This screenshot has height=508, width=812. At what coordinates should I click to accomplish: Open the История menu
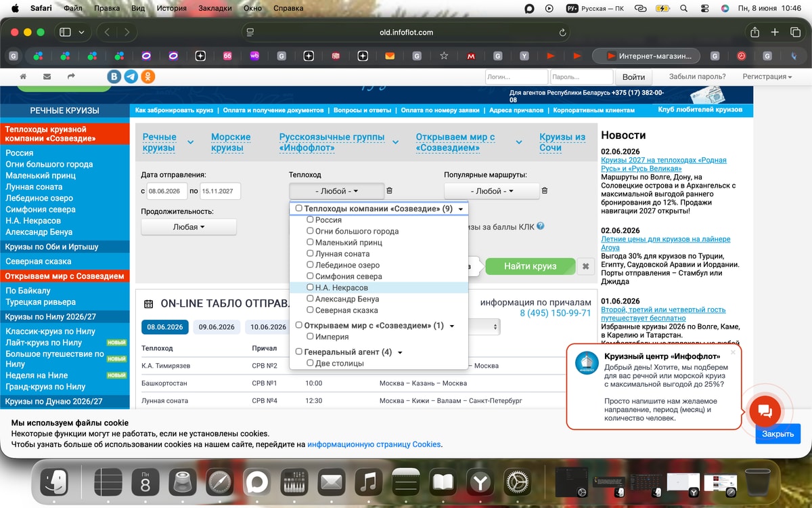pyautogui.click(x=171, y=8)
